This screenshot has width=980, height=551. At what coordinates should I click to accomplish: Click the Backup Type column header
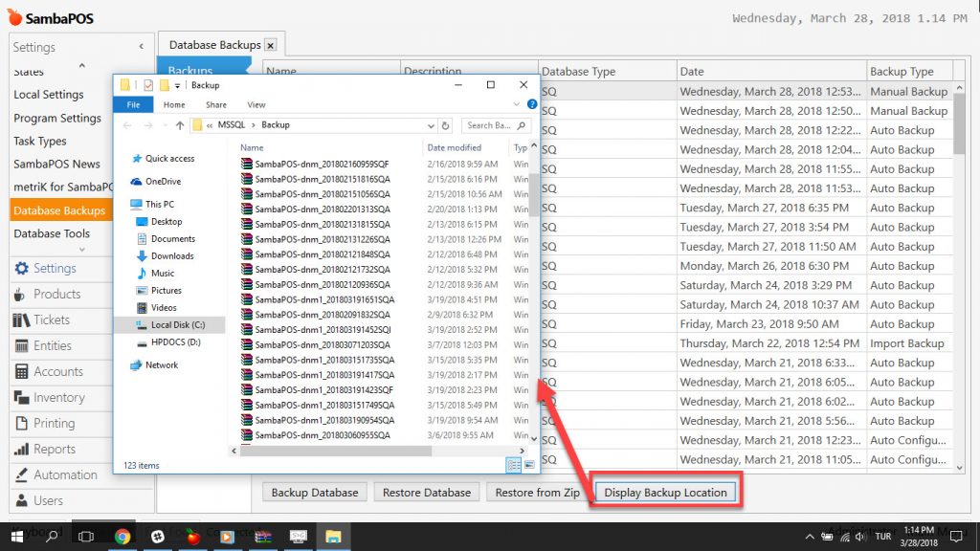point(902,71)
